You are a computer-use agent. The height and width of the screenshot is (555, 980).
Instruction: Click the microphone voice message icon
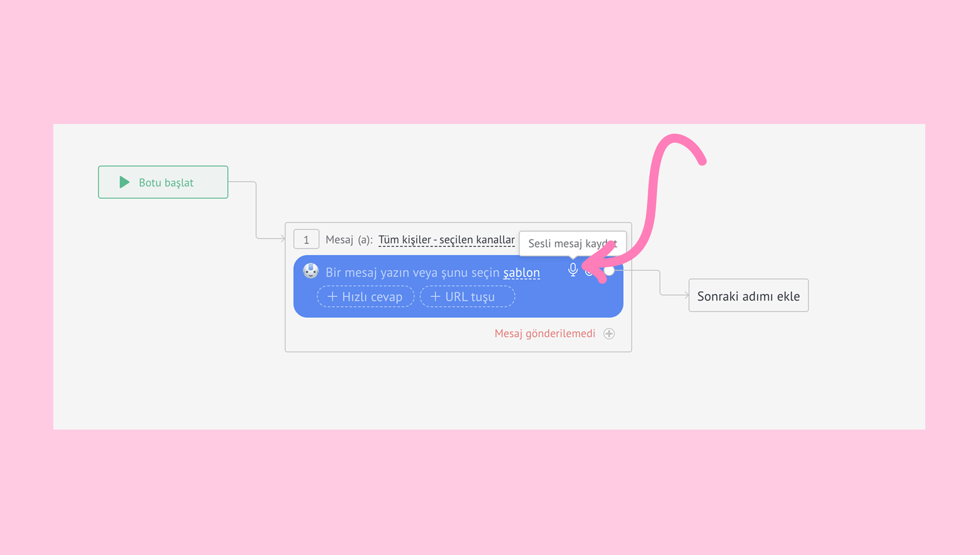point(573,270)
